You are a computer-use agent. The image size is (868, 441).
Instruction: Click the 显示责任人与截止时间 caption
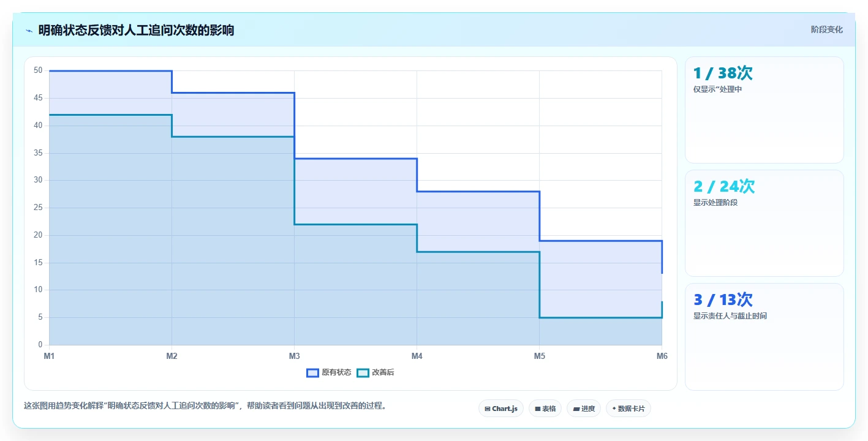click(x=730, y=316)
